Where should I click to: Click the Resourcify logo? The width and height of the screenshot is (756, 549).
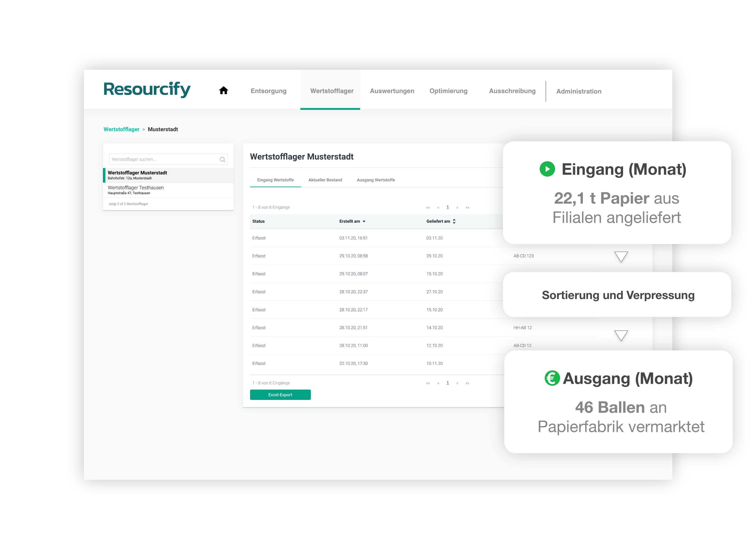point(147,89)
